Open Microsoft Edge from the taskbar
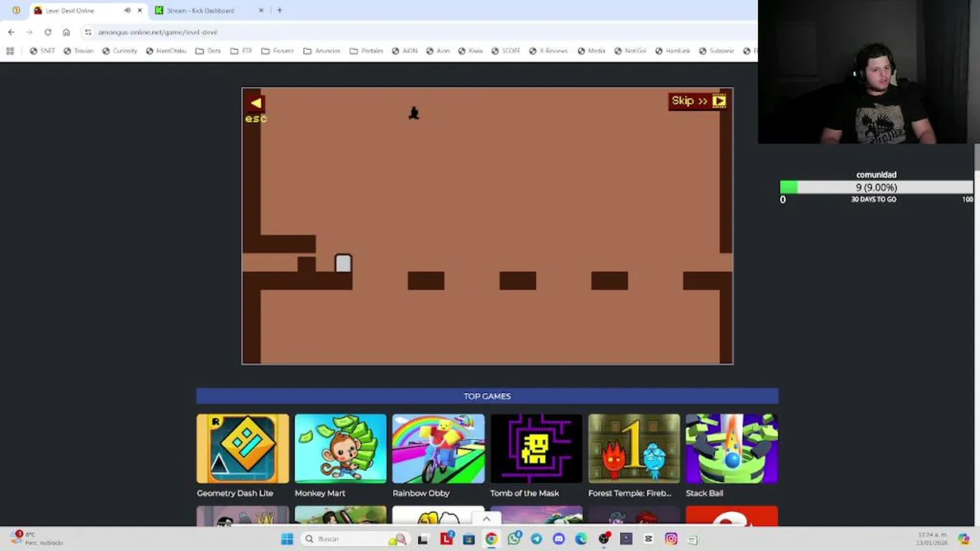The image size is (980, 551). [x=581, y=539]
